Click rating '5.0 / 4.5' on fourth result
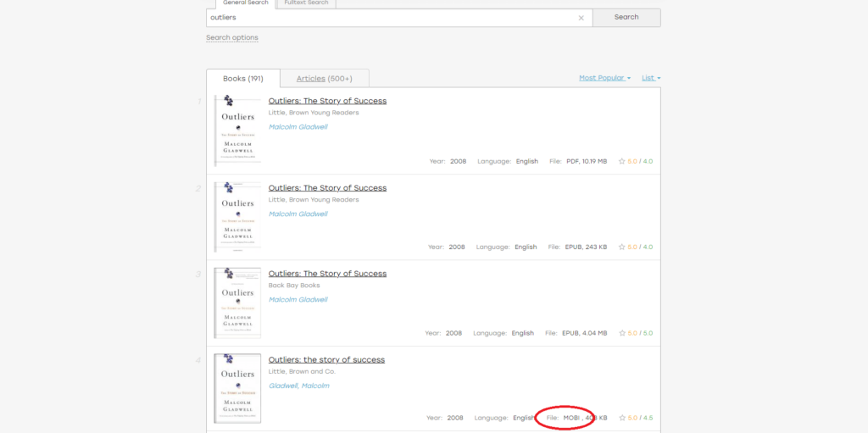 pyautogui.click(x=640, y=418)
